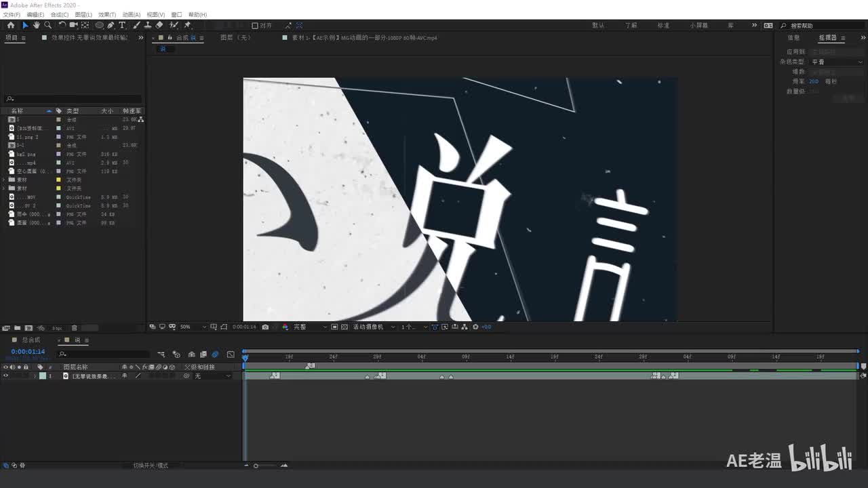
Task: Open the parent 无 dropdown for layer 1
Action: tap(212, 375)
